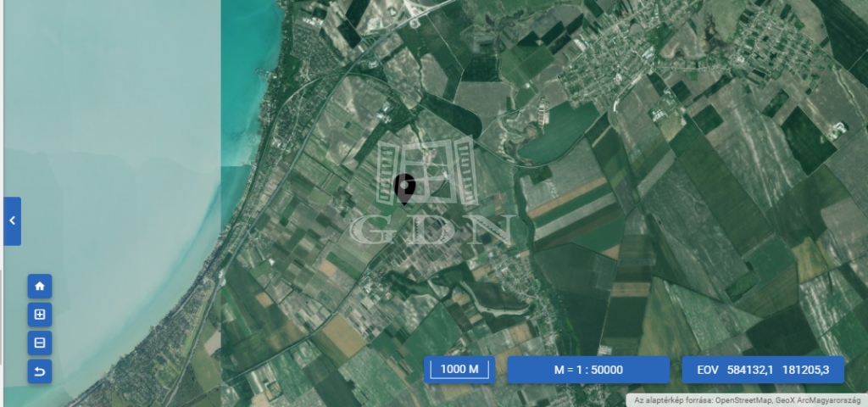Select the M = 1 : 50000 scale box
Viewport: 868px width, 407px height.
point(588,370)
